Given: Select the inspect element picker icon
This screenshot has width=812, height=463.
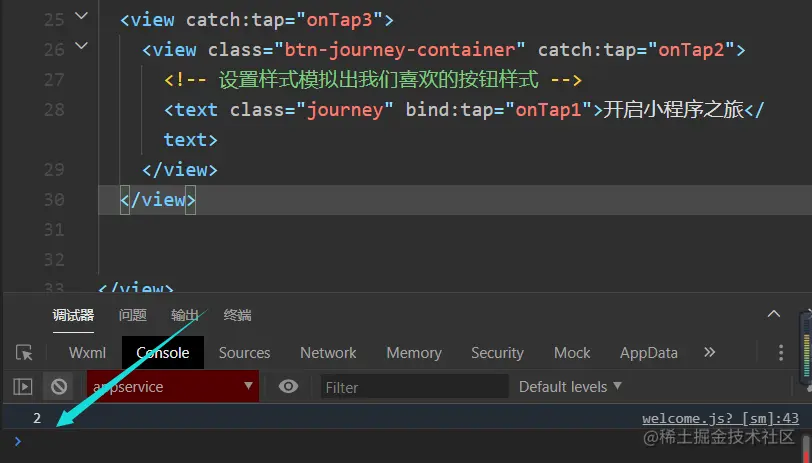Looking at the screenshot, I should (24, 353).
